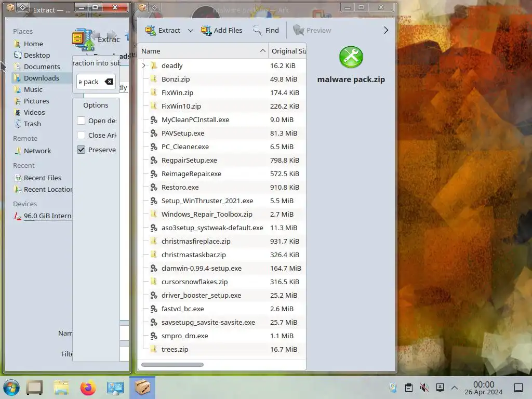Select the aso3setup_systweak-default.exe row
The image size is (532, 399).
(222, 228)
